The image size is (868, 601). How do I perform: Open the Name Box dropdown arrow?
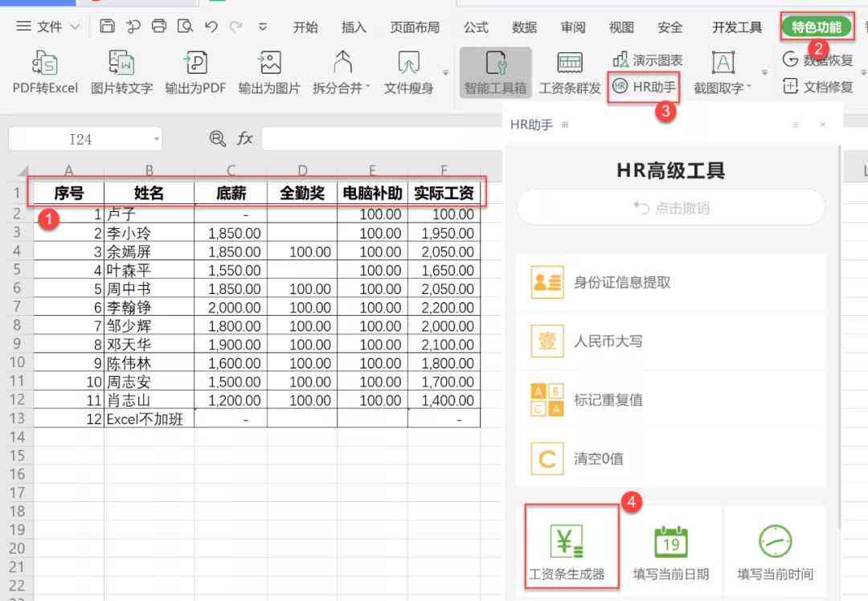click(156, 140)
